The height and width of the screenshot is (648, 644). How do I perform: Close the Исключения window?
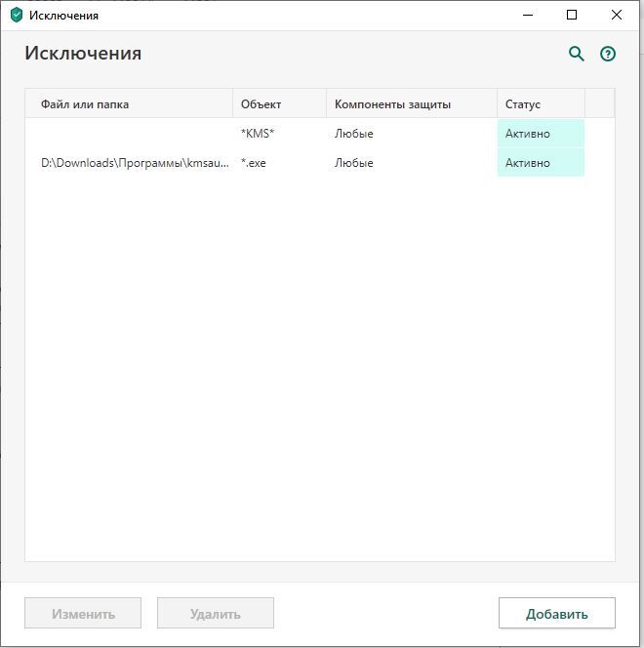tap(617, 16)
